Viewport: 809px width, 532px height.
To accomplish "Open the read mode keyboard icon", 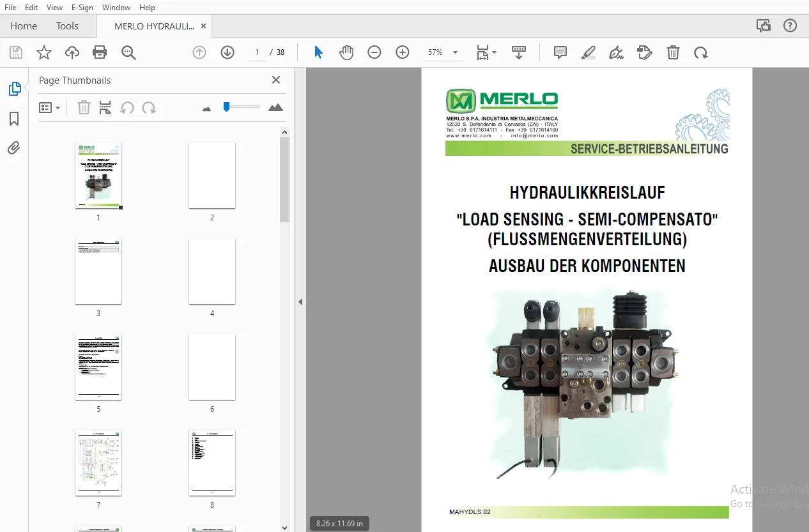I will pyautogui.click(x=519, y=52).
